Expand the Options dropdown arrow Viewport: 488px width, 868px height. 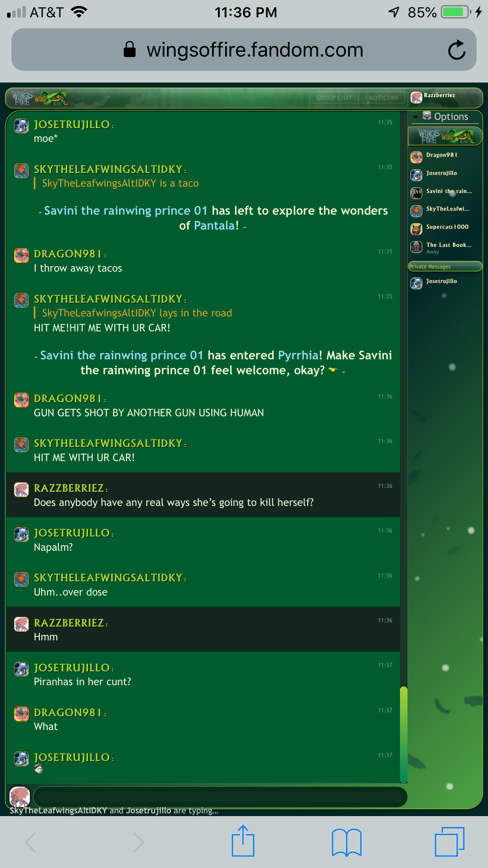(415, 117)
